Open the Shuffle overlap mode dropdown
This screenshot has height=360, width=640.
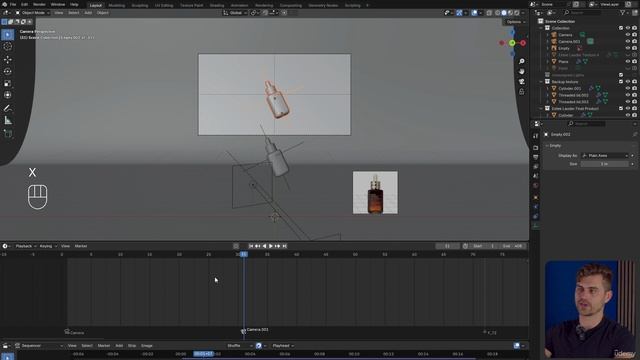[239, 346]
